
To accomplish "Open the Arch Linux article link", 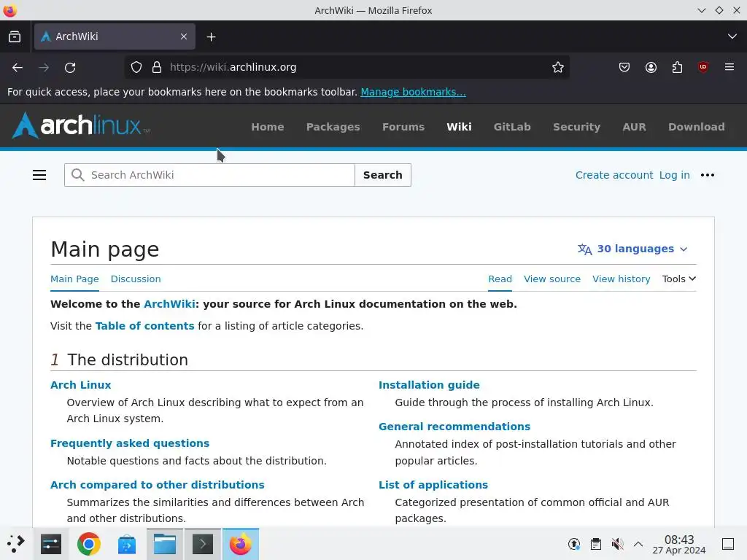I will pos(80,385).
